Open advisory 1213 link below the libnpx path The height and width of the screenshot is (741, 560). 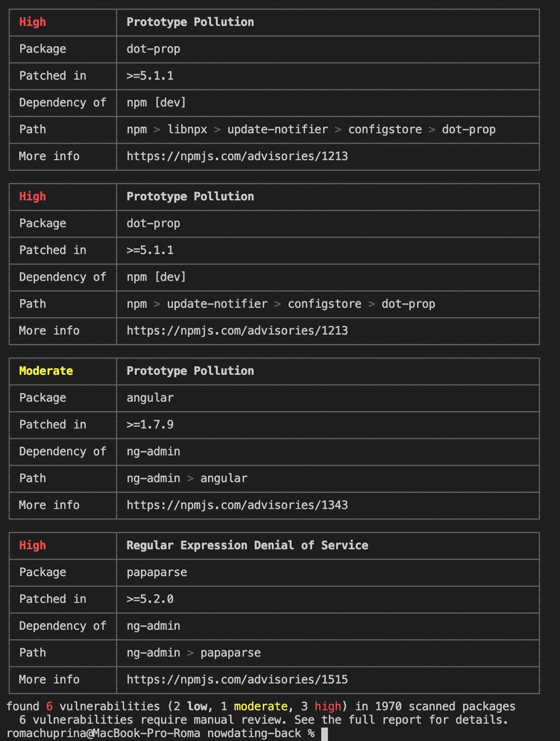[237, 156]
